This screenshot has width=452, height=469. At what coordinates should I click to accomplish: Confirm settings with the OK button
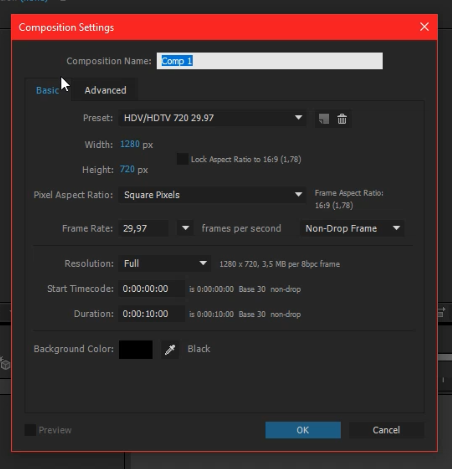(x=303, y=430)
